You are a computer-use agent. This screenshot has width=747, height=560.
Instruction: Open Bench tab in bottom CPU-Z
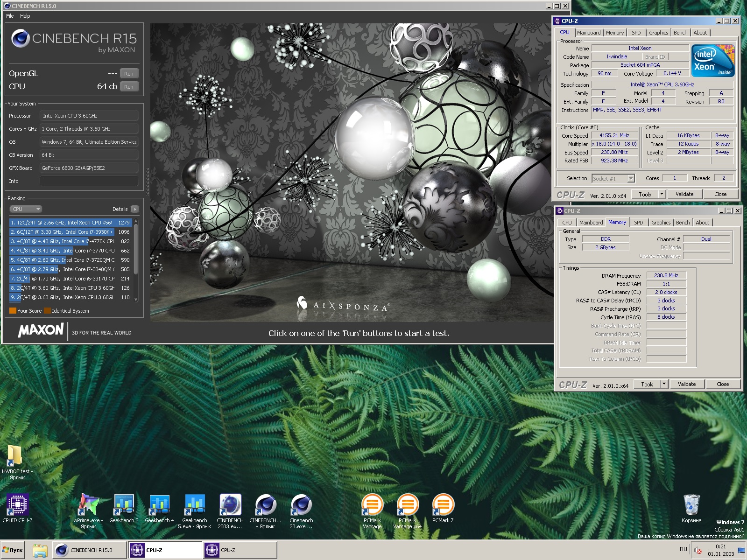(683, 223)
